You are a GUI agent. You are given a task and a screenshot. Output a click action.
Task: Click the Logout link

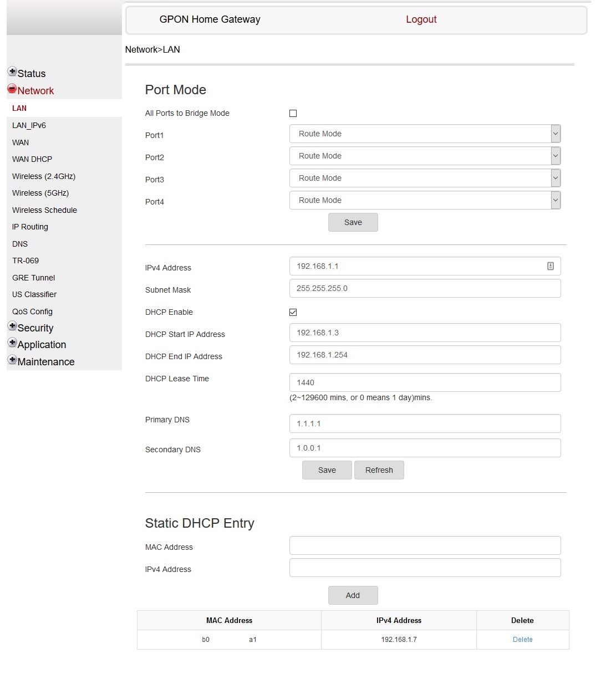tap(421, 19)
